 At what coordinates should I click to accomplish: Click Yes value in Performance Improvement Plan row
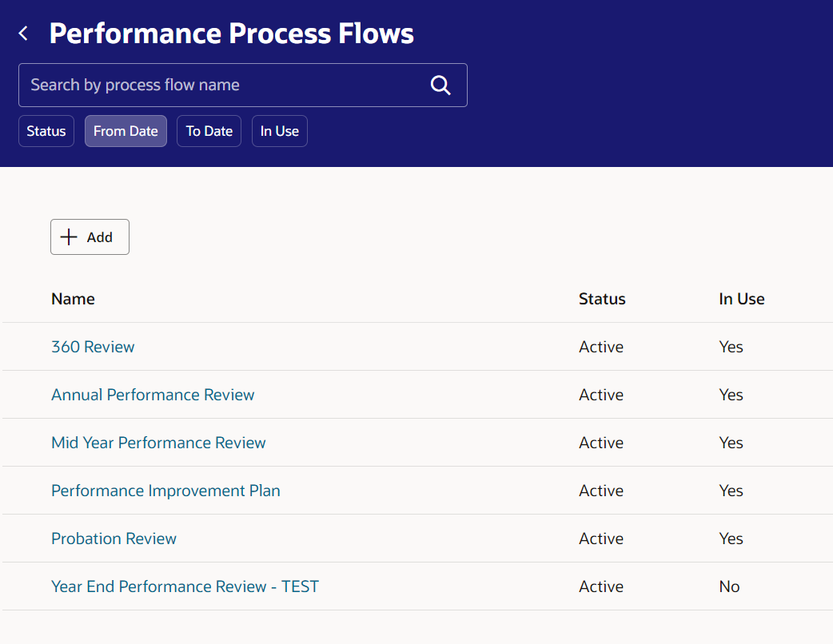click(x=731, y=491)
